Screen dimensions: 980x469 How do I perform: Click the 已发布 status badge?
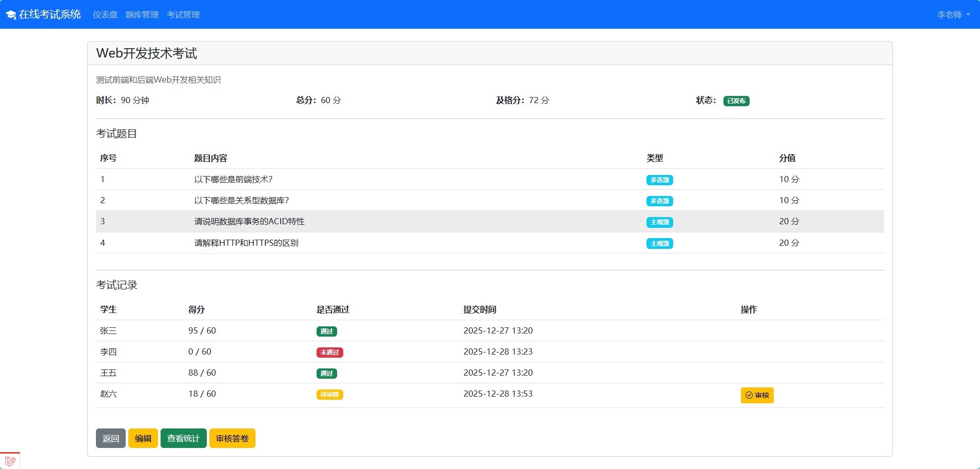tap(736, 101)
